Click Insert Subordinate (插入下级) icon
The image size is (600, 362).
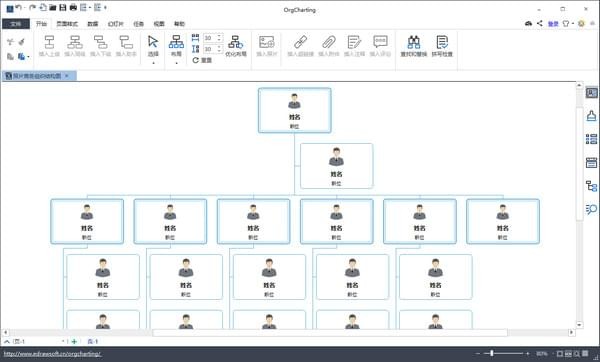point(100,42)
